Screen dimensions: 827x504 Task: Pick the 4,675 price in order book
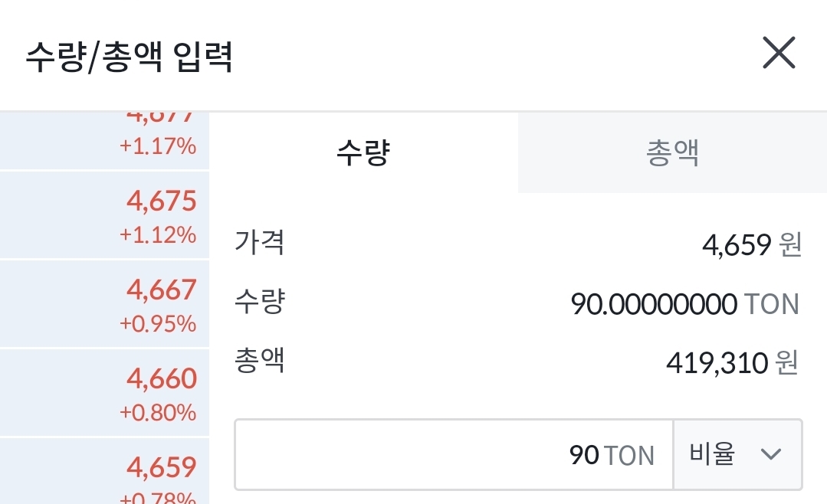click(162, 201)
